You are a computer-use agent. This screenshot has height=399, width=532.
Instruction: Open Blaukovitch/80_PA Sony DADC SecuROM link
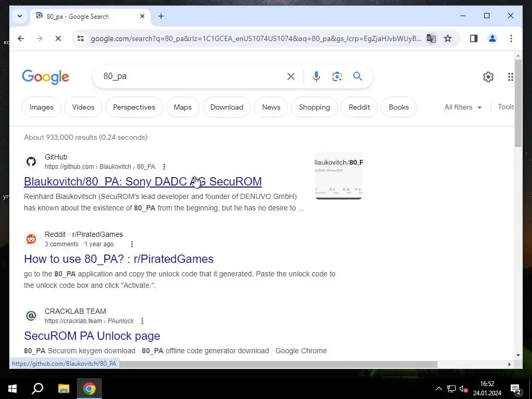click(143, 181)
